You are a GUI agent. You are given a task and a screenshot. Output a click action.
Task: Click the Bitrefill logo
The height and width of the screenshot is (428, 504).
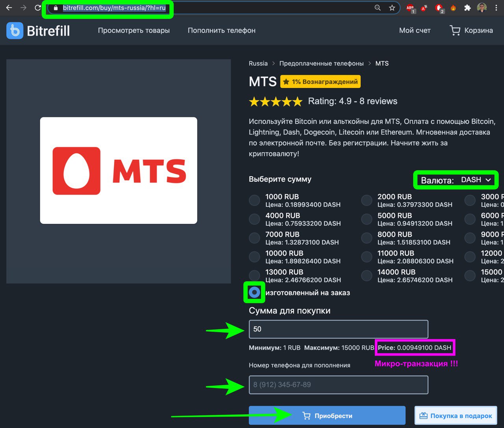point(38,30)
